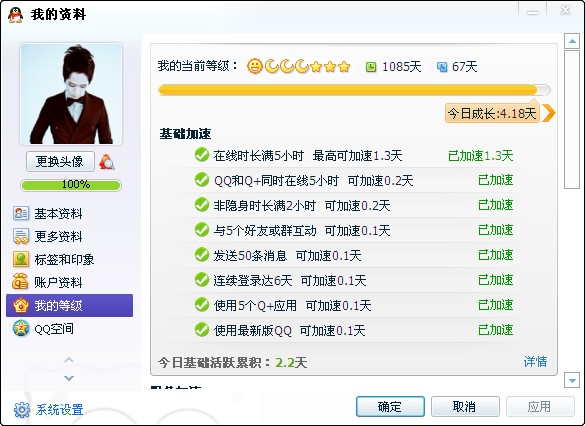Click the 取消 button
The image size is (585, 426).
coord(465,406)
